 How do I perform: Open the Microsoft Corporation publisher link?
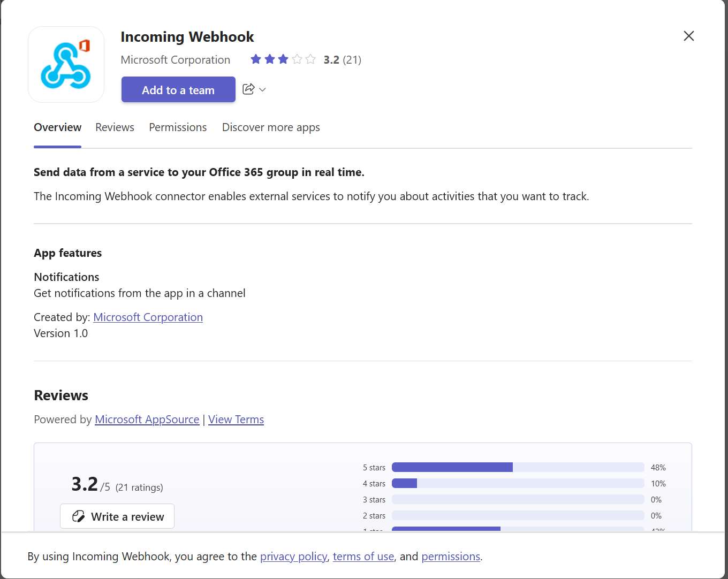point(176,59)
